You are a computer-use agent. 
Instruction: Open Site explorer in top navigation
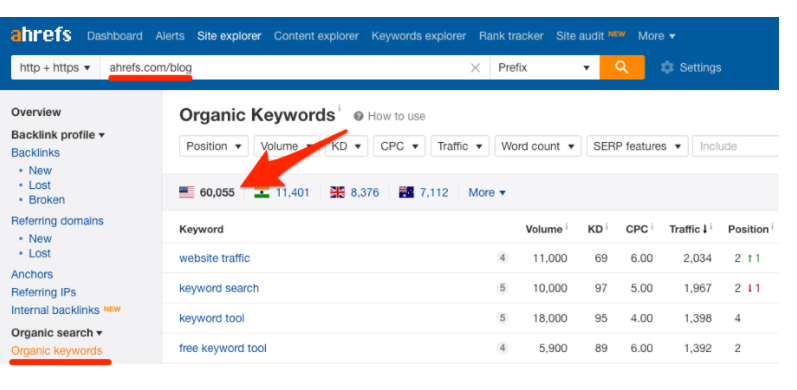tap(229, 36)
